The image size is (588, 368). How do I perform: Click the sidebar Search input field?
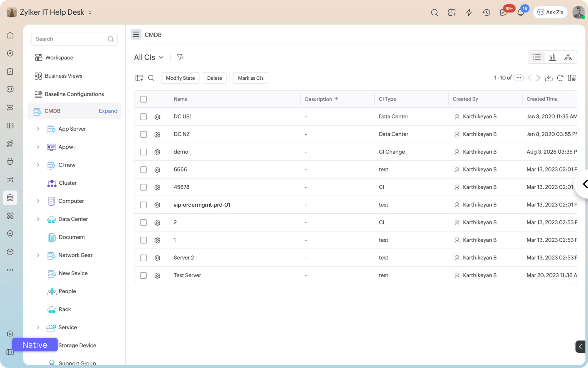(x=74, y=39)
